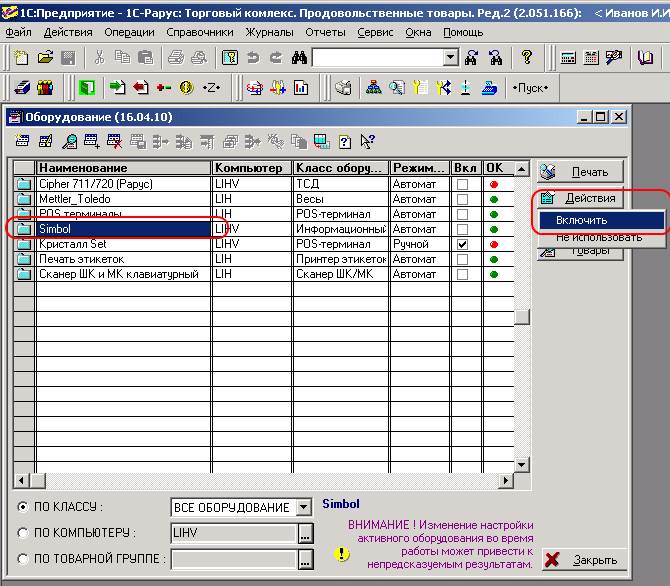The image size is (670, 586).
Task: Select the «ПО КЛАССУ» radio button
Action: click(x=23, y=507)
